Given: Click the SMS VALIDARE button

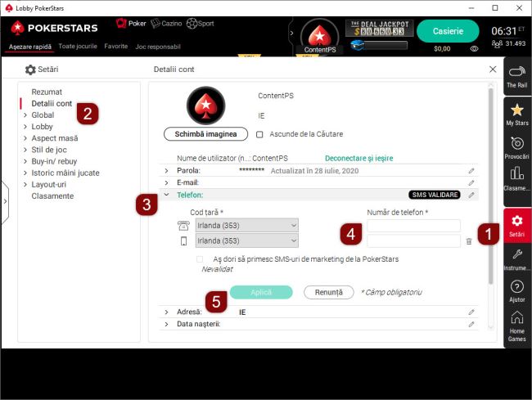Looking at the screenshot, I should coord(435,195).
